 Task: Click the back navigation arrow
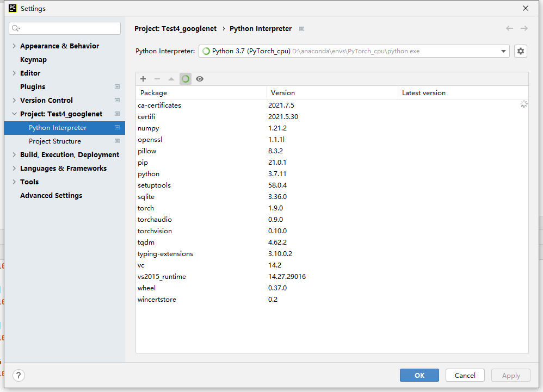click(509, 28)
